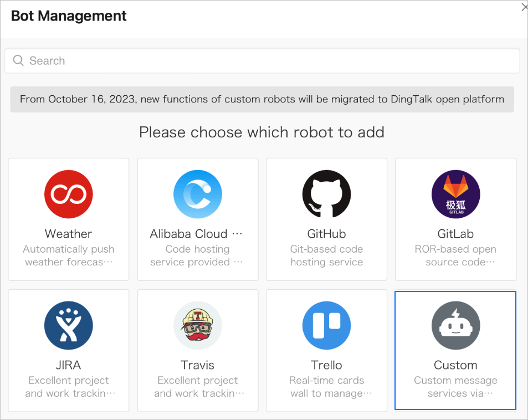
Task: Click 'Code hosting service provided' description
Action: pos(197,255)
